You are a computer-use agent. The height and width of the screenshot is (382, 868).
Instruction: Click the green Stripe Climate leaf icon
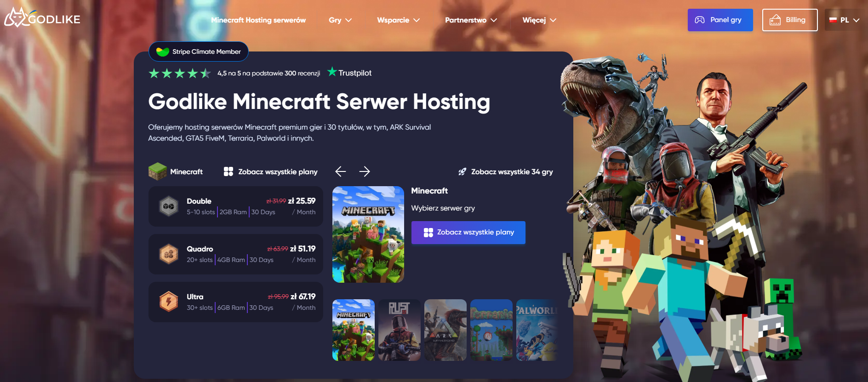click(x=162, y=51)
